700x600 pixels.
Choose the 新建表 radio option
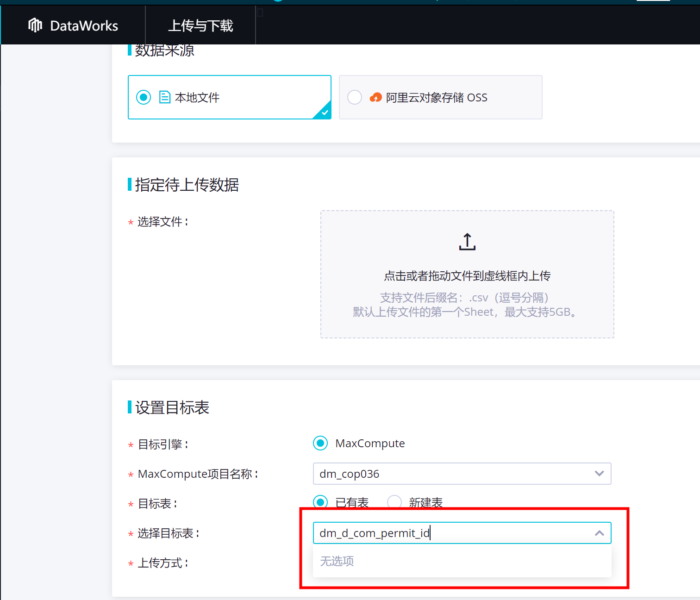394,502
